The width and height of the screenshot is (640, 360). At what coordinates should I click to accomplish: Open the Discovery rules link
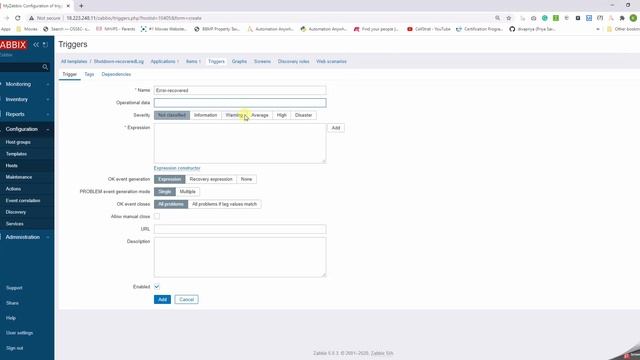click(293, 61)
